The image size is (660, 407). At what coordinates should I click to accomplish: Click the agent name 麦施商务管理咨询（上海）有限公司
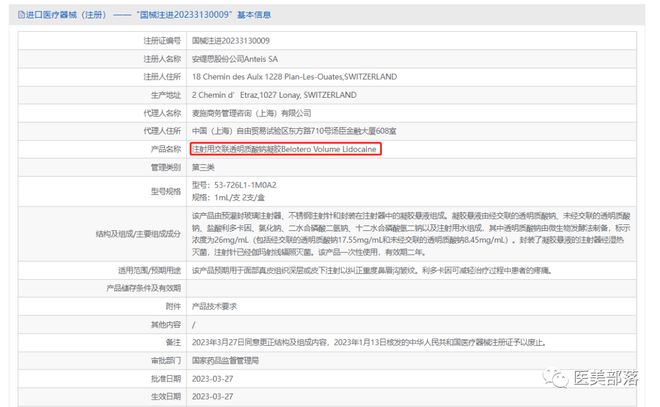(252, 113)
